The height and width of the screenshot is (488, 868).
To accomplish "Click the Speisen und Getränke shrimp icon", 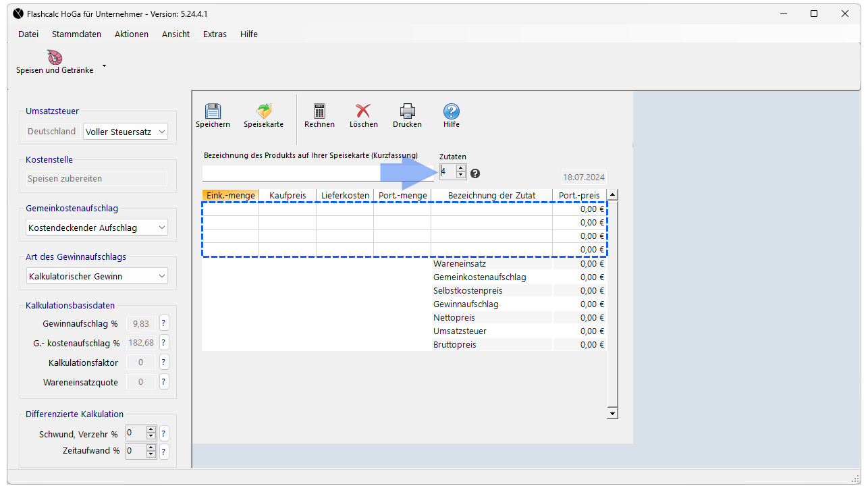I will [x=55, y=58].
